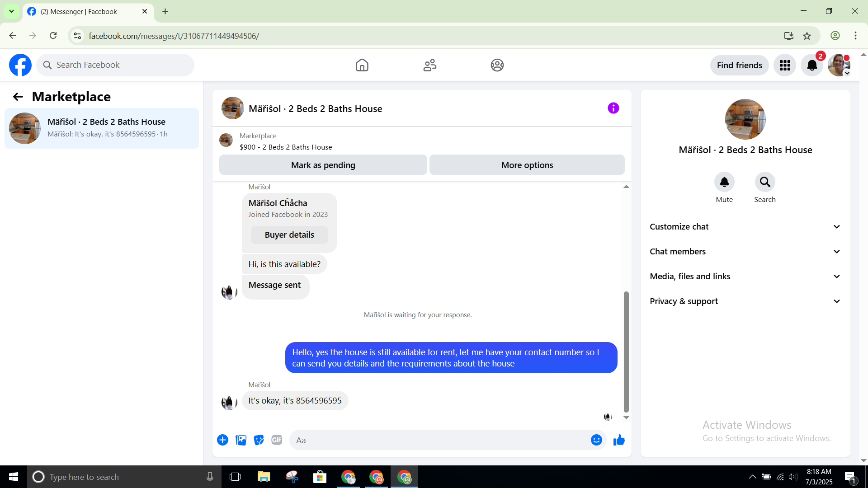Bookmark this page with star icon
Screen dimensions: 868x488
(x=807, y=36)
